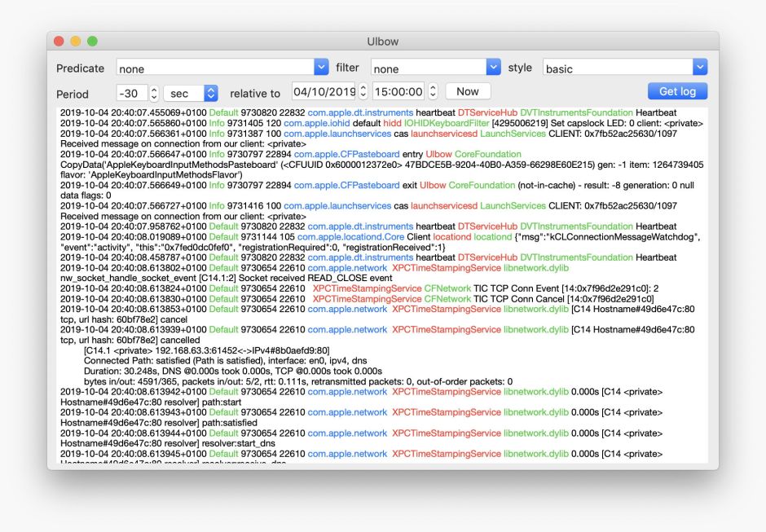
Task: Click the first log entry about DTServiceHub heartbeat
Action: pos(368,112)
